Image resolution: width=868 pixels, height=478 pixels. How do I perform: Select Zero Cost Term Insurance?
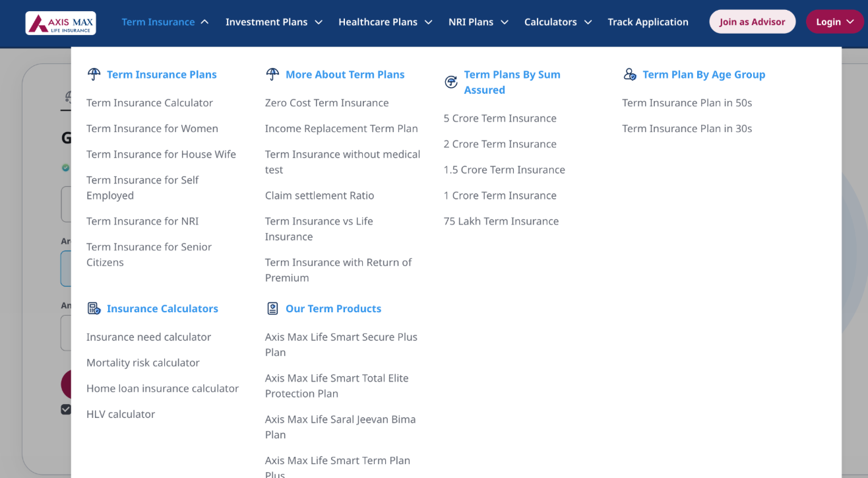tap(326, 102)
